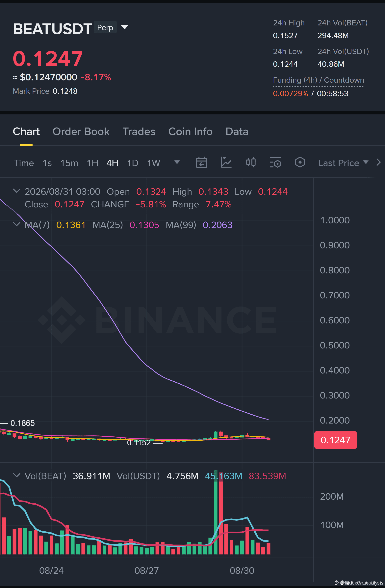Click the 24h Vol(BEAT) value 294.48M
The height and width of the screenshot is (588, 385).
pos(333,36)
